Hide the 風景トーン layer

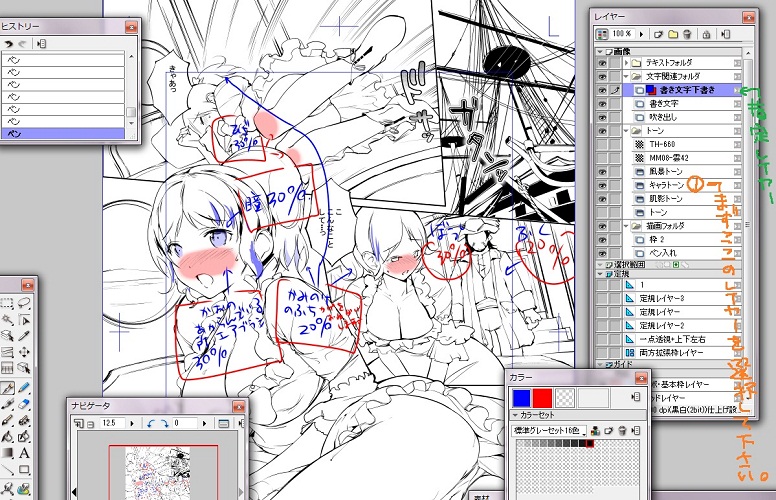[x=602, y=171]
